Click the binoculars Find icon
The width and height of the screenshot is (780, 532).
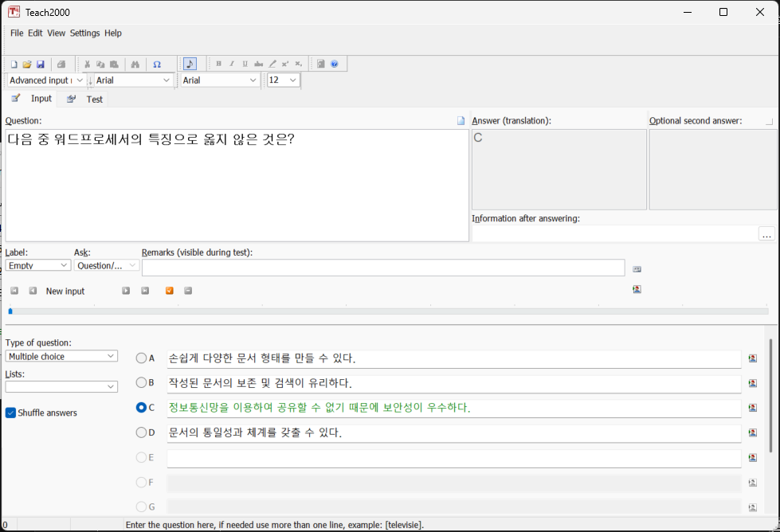135,65
